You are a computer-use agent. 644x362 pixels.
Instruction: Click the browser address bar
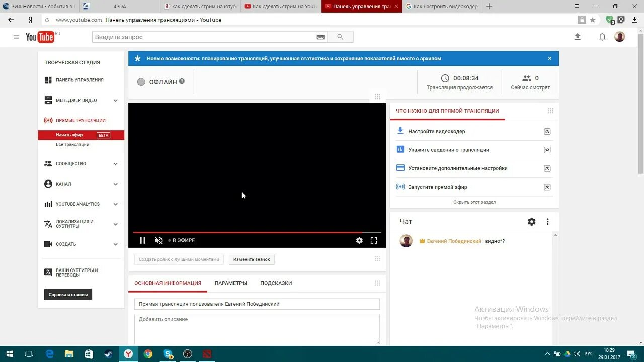pyautogui.click(x=312, y=20)
